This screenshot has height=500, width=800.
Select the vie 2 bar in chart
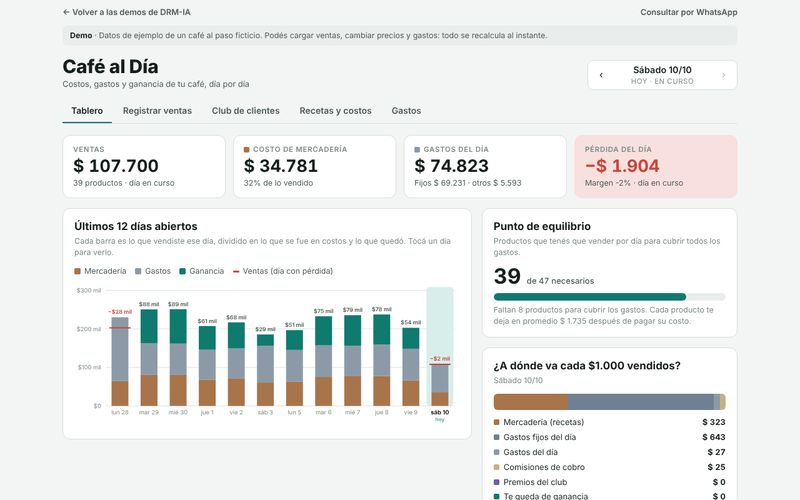click(236, 364)
